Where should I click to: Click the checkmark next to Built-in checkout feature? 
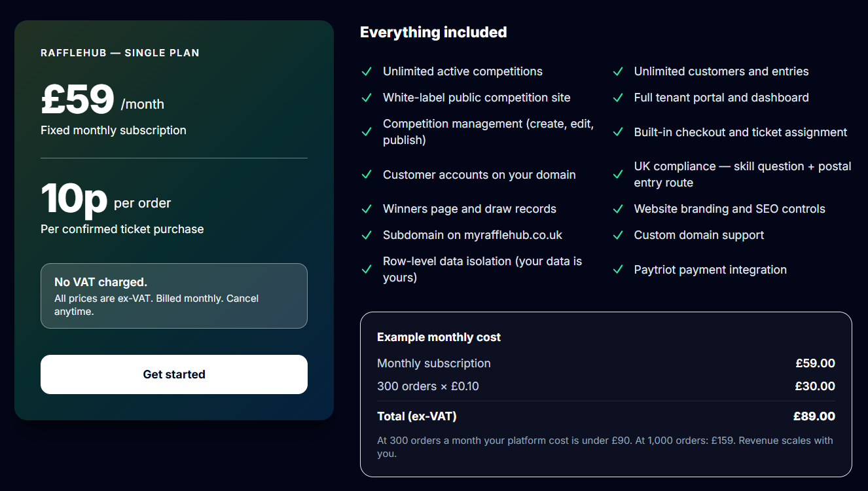pyautogui.click(x=618, y=132)
